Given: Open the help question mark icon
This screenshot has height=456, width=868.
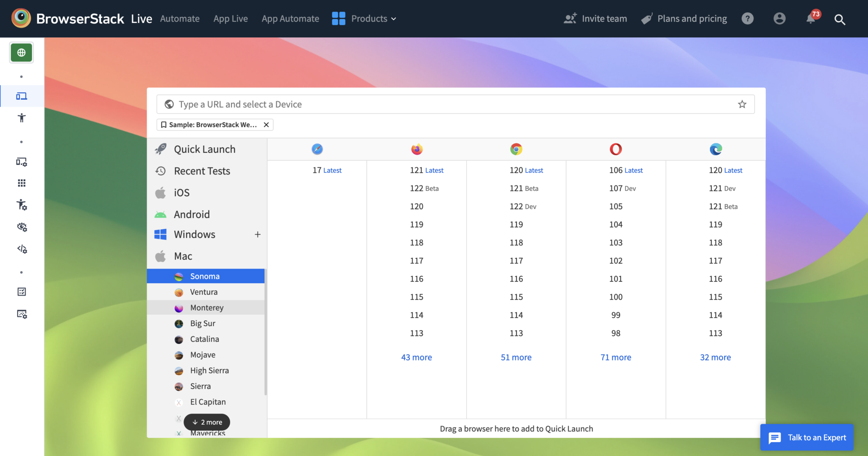Looking at the screenshot, I should coord(747,19).
